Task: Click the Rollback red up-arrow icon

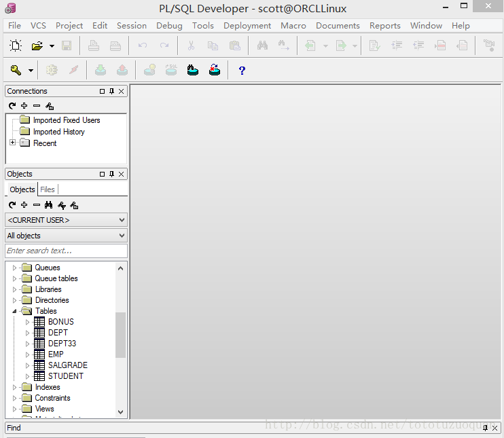Action: tap(122, 70)
